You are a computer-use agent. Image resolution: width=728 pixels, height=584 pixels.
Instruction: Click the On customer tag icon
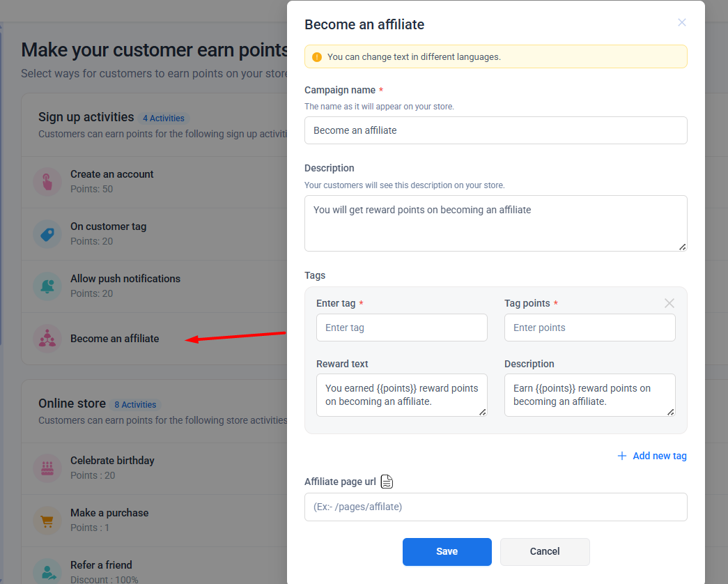[47, 234]
